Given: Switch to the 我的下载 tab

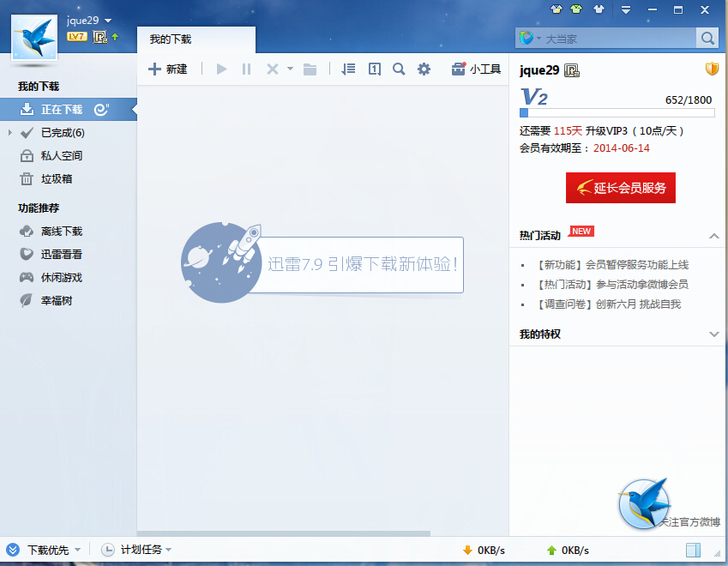Looking at the screenshot, I should (196, 39).
